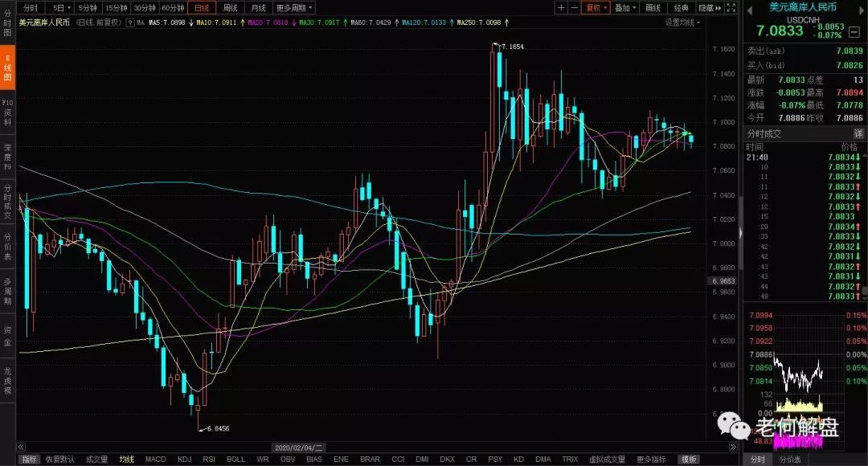Apply OBV indicator
This screenshot has width=868, height=466.
click(287, 460)
